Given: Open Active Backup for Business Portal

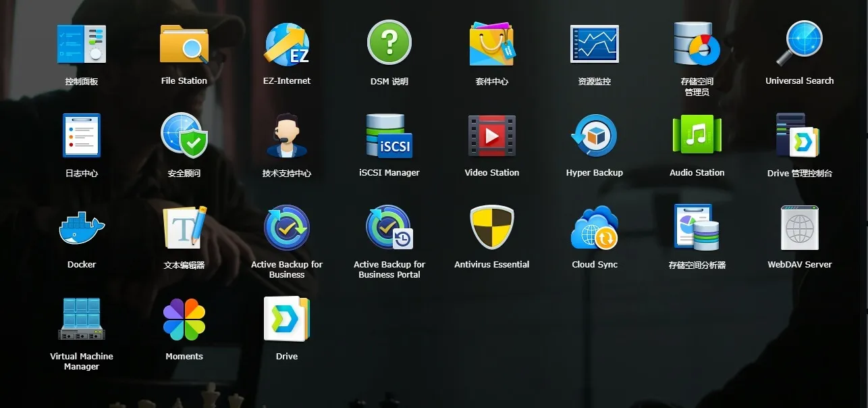Looking at the screenshot, I should [x=389, y=228].
